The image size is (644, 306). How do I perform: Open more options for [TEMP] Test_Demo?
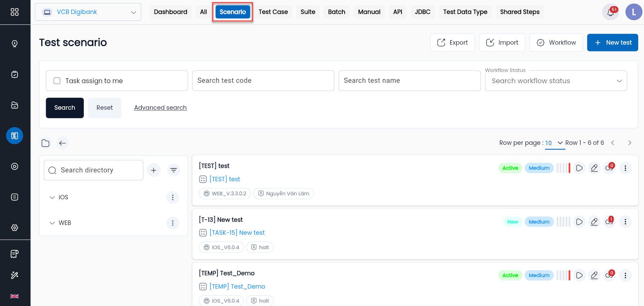click(x=625, y=275)
